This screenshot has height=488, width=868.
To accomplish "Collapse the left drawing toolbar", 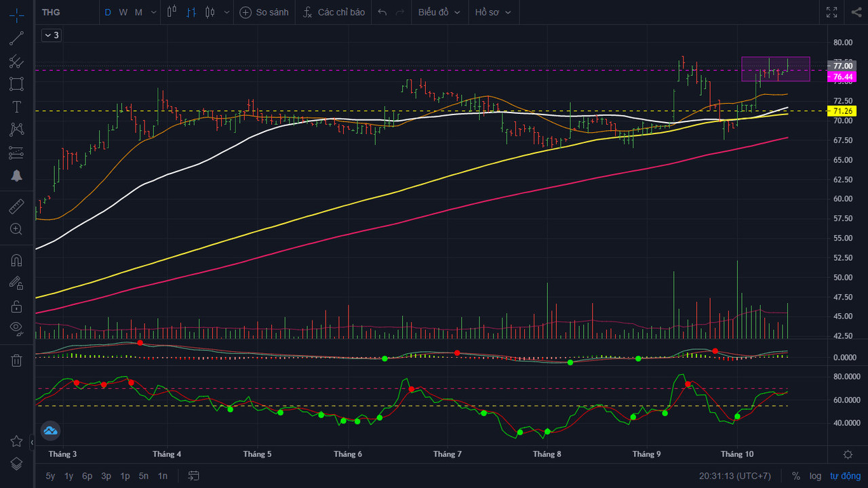I will tap(32, 443).
